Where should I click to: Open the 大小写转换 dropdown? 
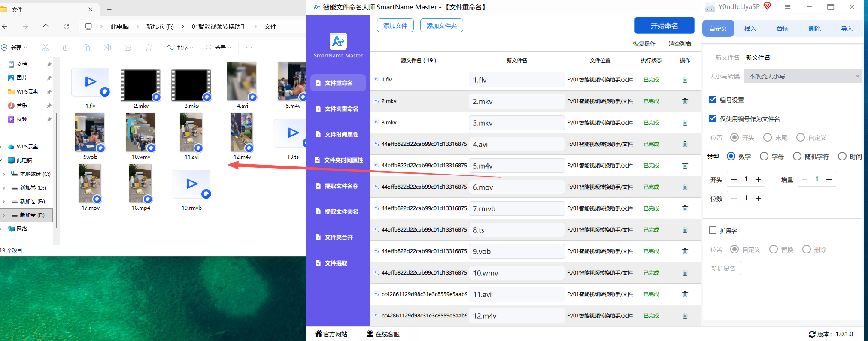pos(803,76)
